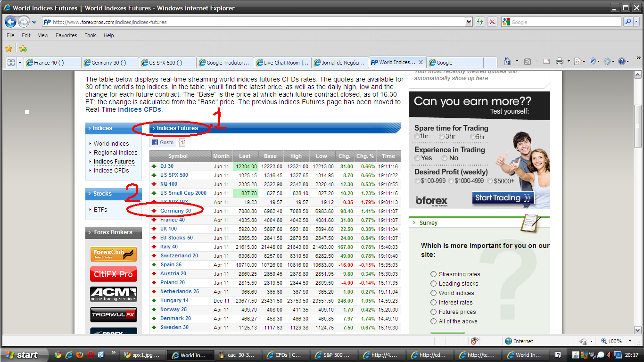Open the Favorites menu

pyautogui.click(x=66, y=35)
